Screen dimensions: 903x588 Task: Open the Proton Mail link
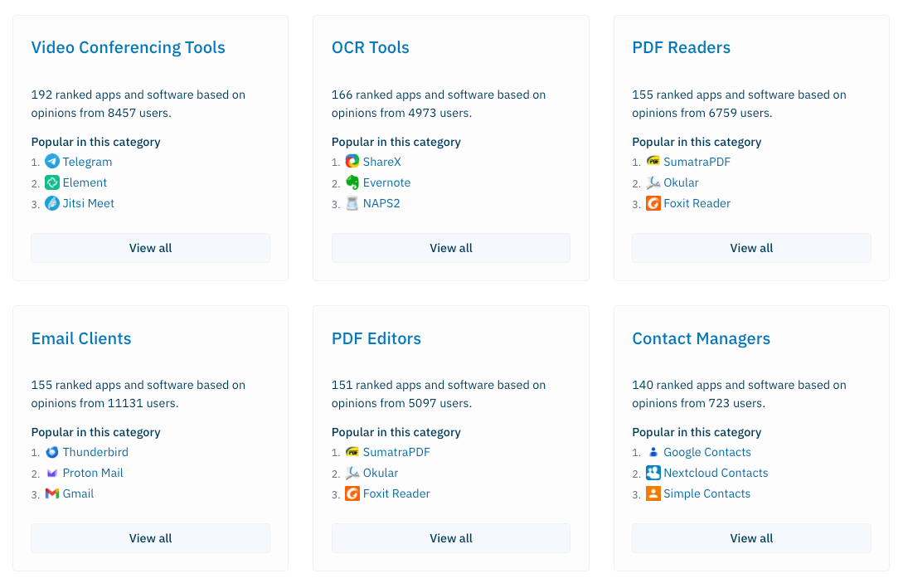click(x=93, y=473)
